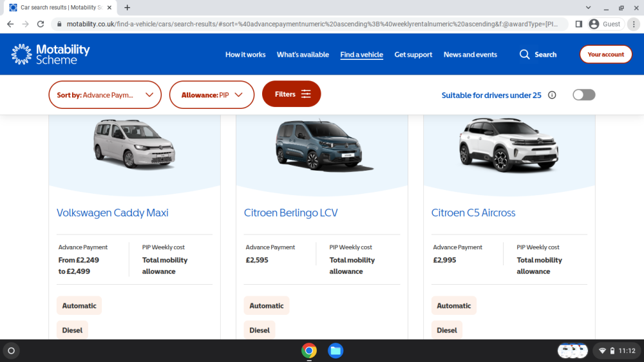Open the status tray showing 11:12
This screenshot has height=362, width=644.
618,350
